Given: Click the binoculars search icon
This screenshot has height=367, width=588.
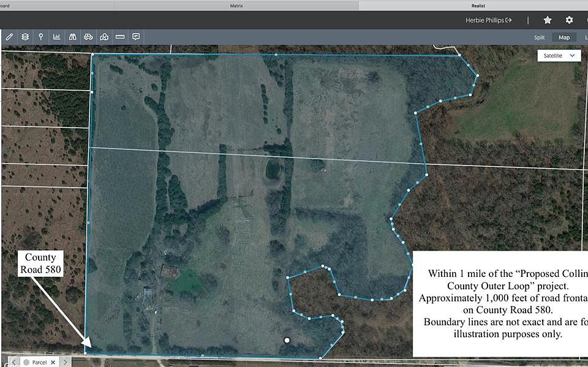Looking at the screenshot, I should point(73,37).
